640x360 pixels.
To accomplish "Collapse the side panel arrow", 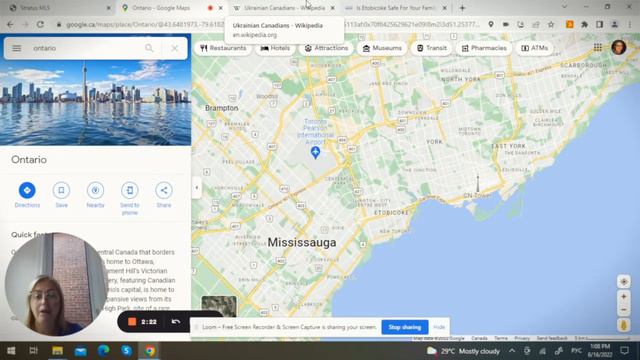I will [x=197, y=188].
